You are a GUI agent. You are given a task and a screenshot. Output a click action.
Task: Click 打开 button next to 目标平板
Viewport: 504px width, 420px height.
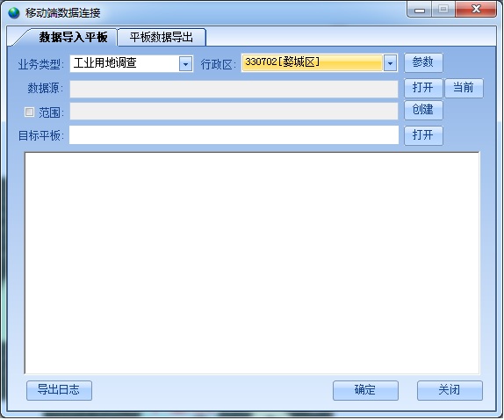(x=423, y=135)
